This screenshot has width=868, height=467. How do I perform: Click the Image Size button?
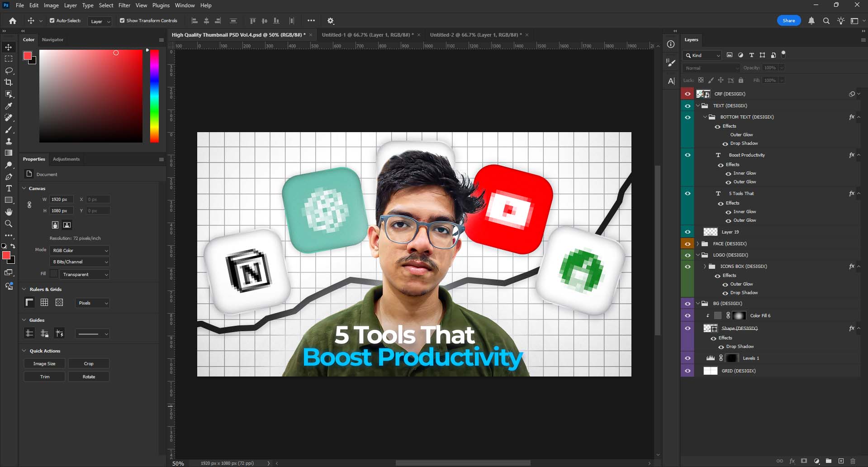[x=44, y=364]
